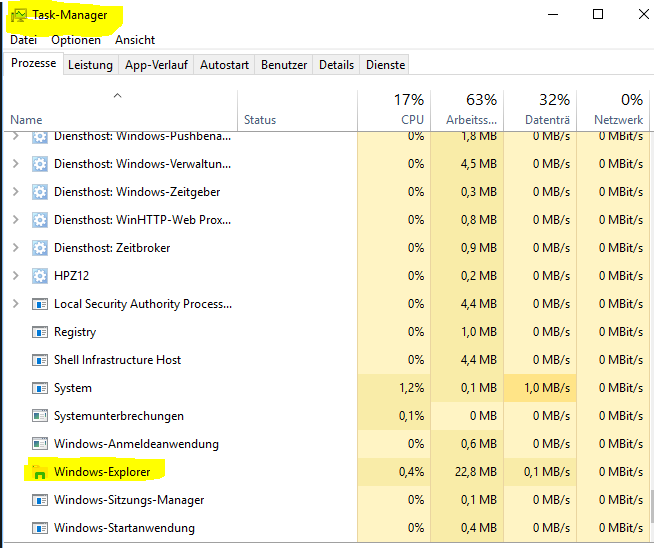Switch to the Benutzer tab
Viewport: 654px width, 548px height.
click(284, 65)
